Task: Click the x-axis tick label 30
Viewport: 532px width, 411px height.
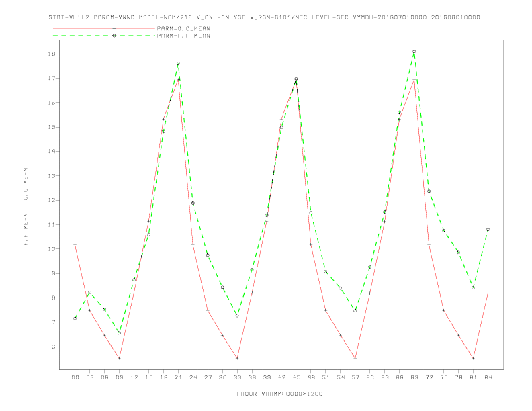Action: (x=222, y=377)
